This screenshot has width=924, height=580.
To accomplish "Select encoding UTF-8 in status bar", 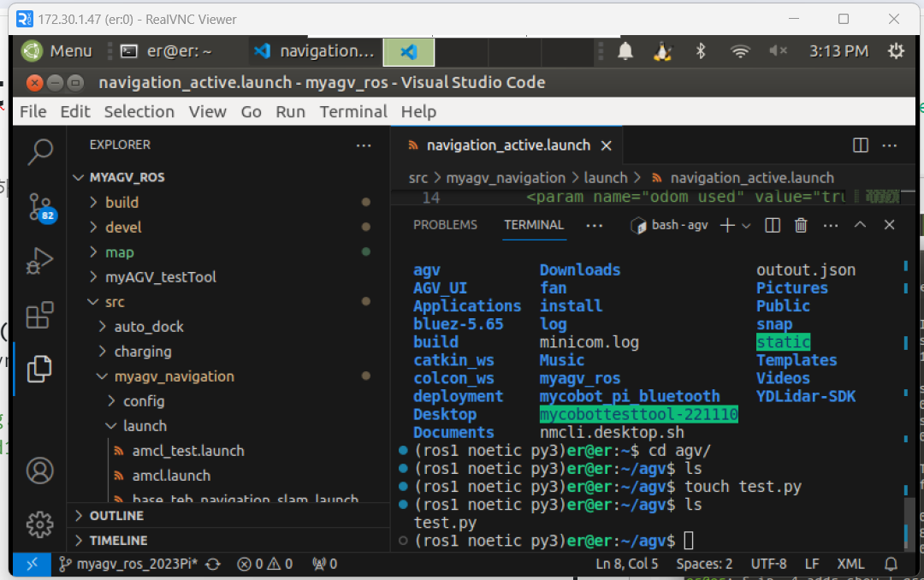I will 768,564.
